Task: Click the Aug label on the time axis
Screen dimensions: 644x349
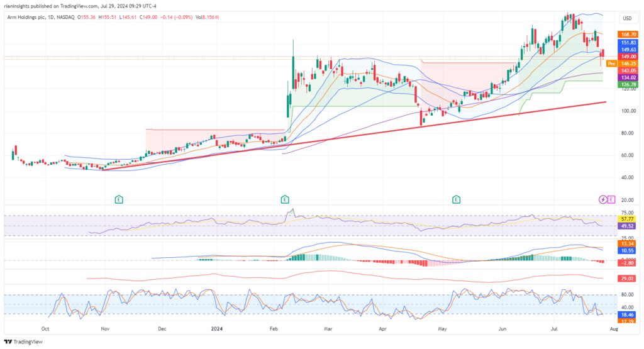Action: (614, 329)
